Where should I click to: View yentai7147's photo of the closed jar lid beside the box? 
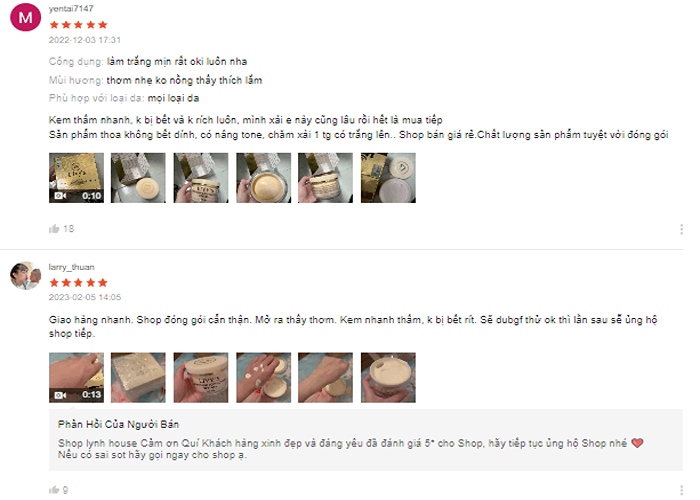[138, 178]
